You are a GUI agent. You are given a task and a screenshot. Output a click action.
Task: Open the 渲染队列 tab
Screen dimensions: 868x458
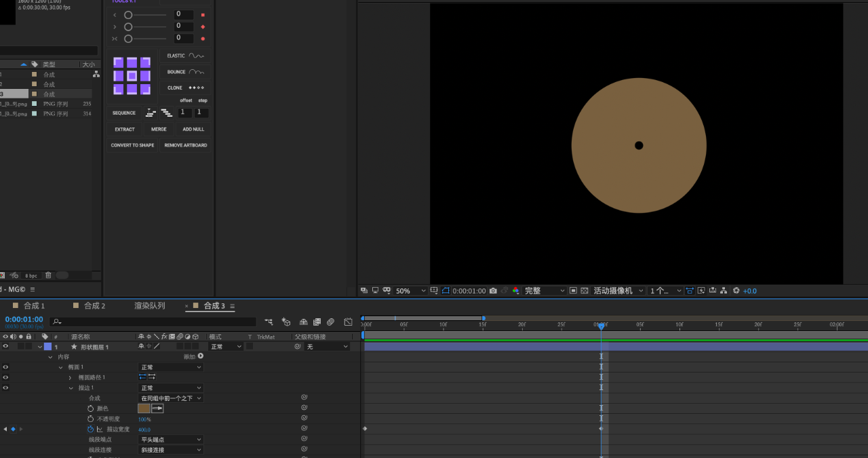click(x=150, y=306)
